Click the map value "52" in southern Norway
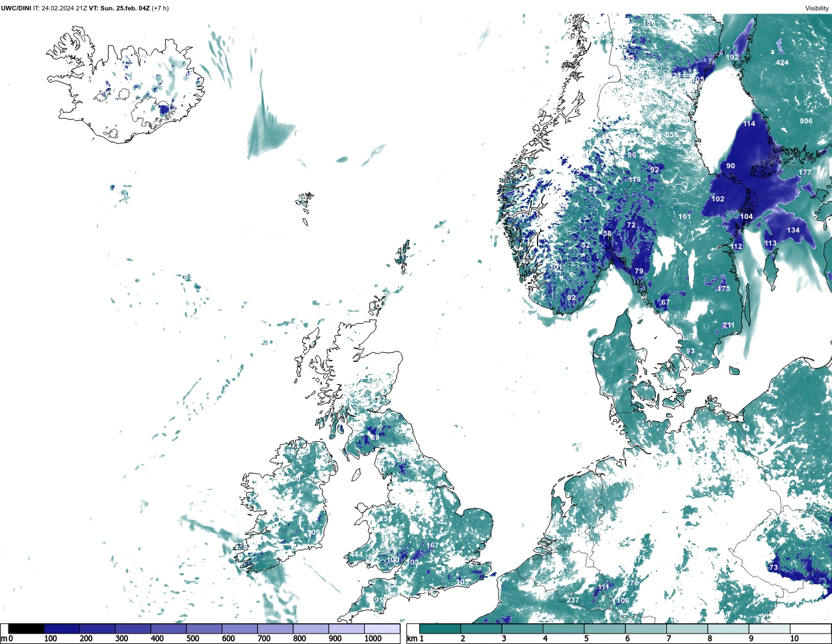 pos(586,245)
